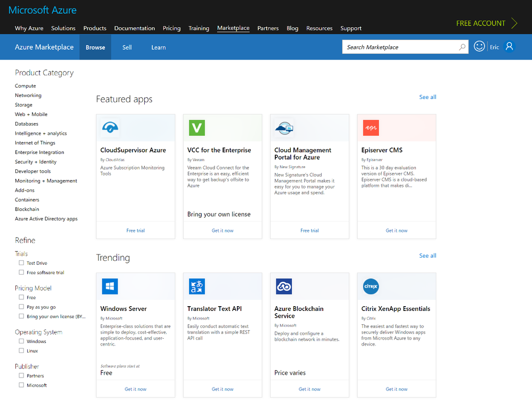The width and height of the screenshot is (532, 402).
Task: Click the green VCC for the Enterprise icon
Action: (x=197, y=127)
